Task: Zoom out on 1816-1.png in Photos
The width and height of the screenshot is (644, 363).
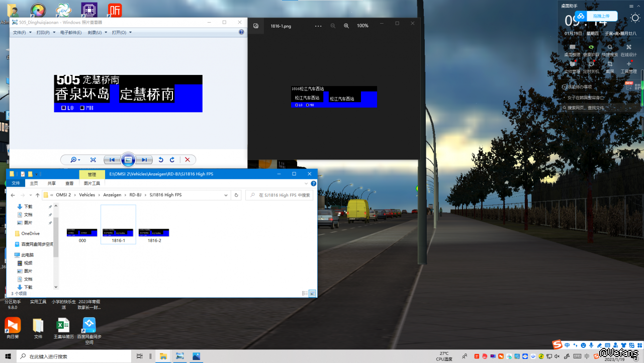Action: pyautogui.click(x=333, y=26)
